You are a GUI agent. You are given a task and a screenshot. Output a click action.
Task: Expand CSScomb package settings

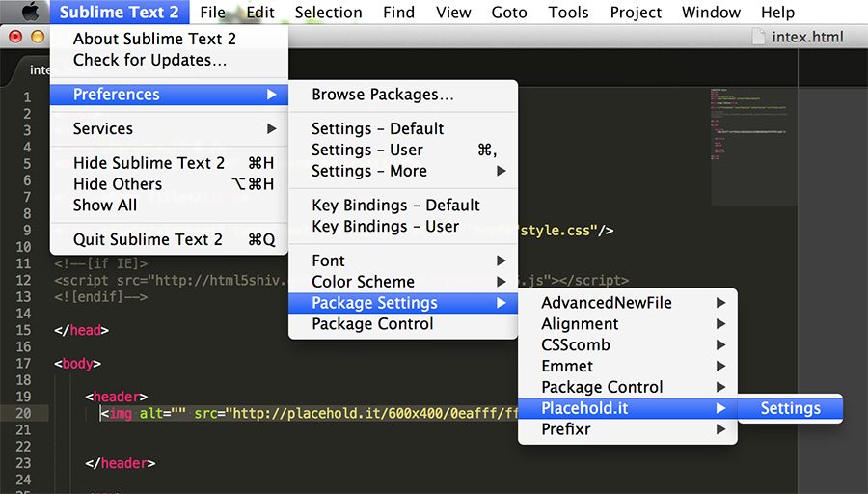click(x=628, y=344)
